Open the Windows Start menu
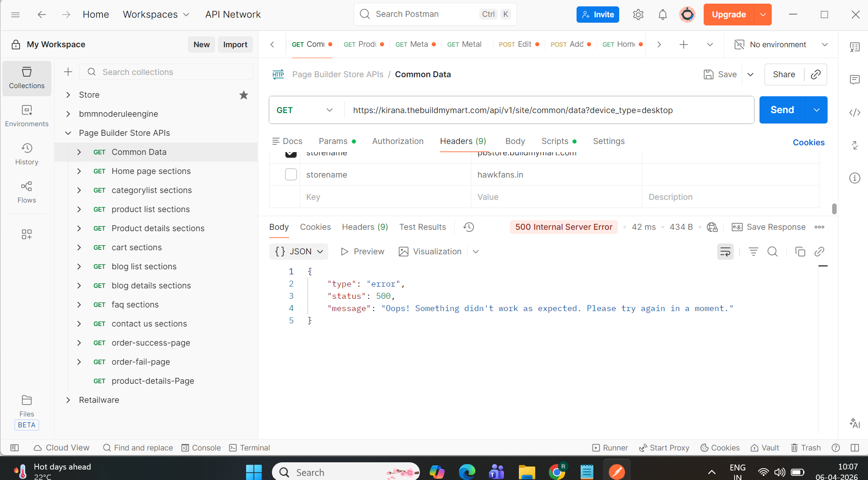The width and height of the screenshot is (868, 480). (x=254, y=472)
